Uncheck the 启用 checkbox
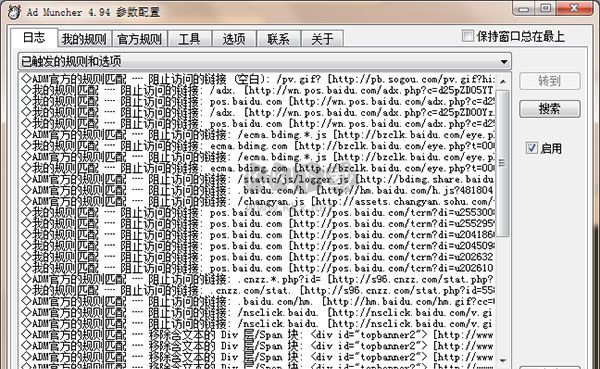Image resolution: width=600 pixels, height=369 pixels. pos(532,147)
